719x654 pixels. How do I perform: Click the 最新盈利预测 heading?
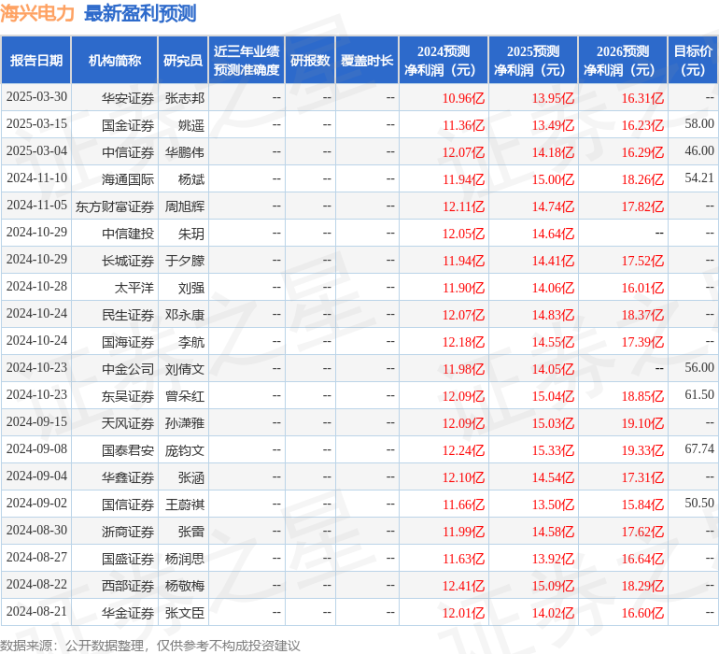[140, 13]
